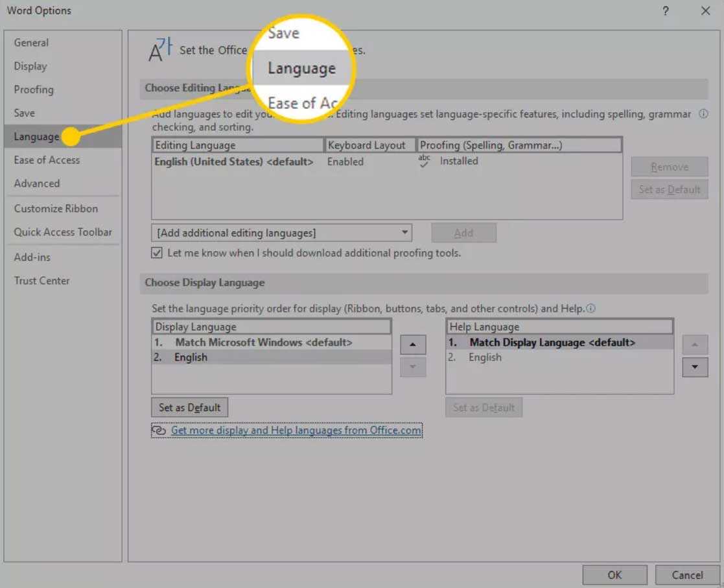Click the move up arrow for Display Language
Screen dimensions: 724x588
tap(413, 344)
